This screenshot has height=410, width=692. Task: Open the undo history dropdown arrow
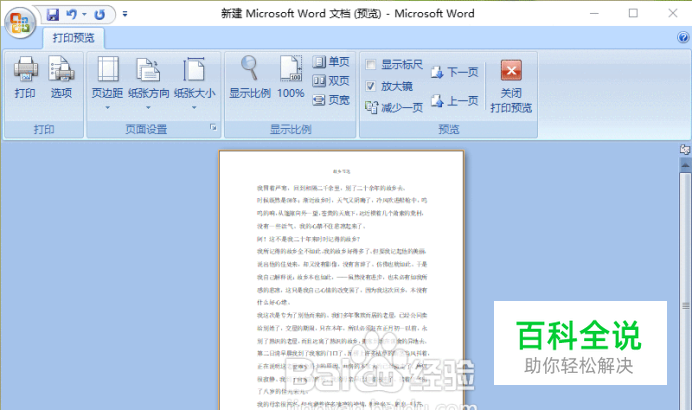[84, 15]
